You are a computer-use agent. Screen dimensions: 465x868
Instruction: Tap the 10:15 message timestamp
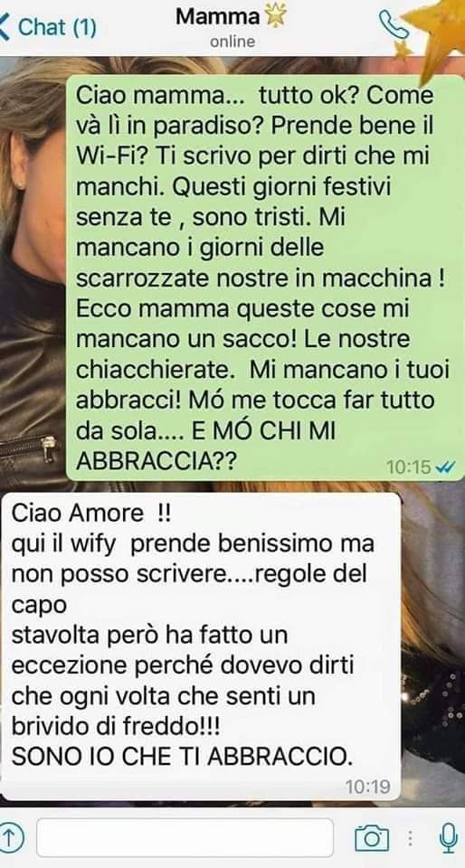click(x=408, y=467)
